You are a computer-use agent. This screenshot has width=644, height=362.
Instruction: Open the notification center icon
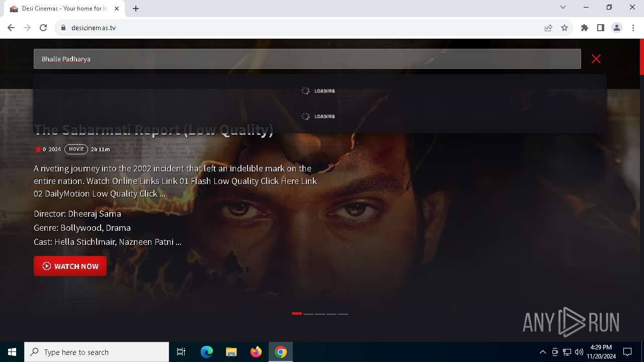pos(627,352)
